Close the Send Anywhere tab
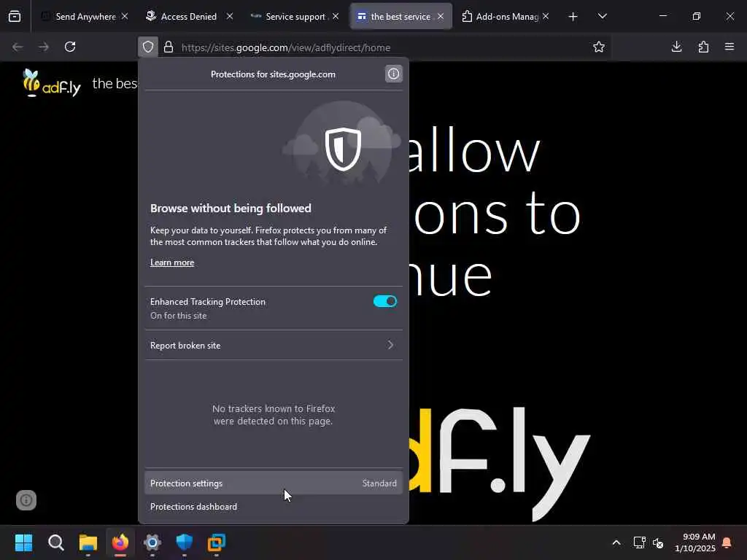Image resolution: width=747 pixels, height=560 pixels. 125,16
